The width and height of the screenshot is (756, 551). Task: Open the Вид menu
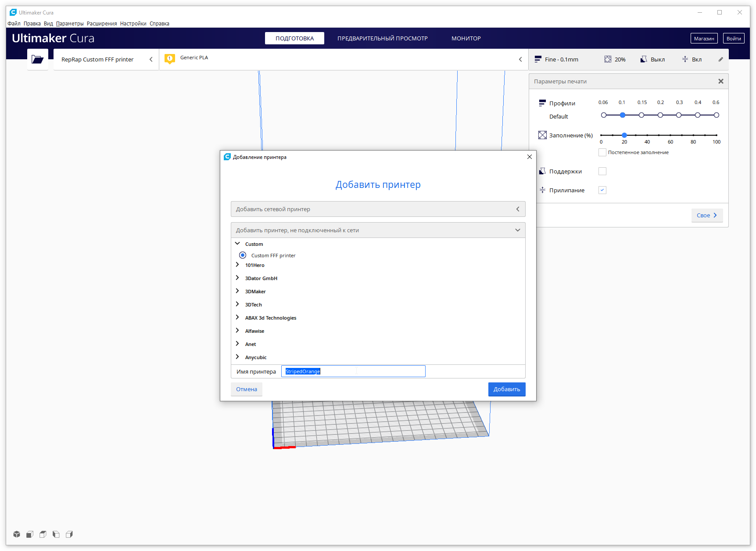(x=48, y=24)
